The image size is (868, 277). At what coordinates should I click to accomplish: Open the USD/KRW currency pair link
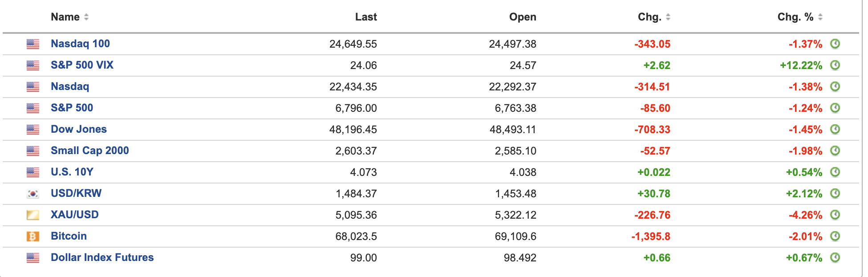pyautogui.click(x=76, y=193)
